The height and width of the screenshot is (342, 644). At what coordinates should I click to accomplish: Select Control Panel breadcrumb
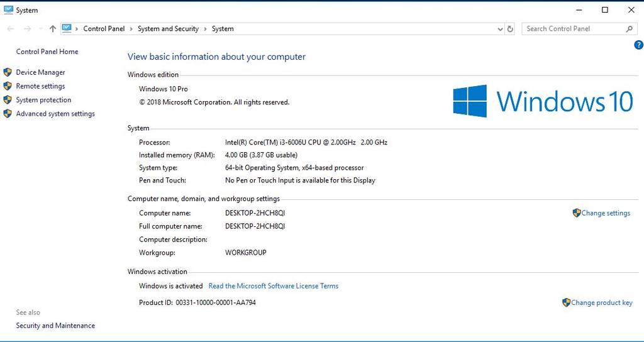pyautogui.click(x=104, y=29)
